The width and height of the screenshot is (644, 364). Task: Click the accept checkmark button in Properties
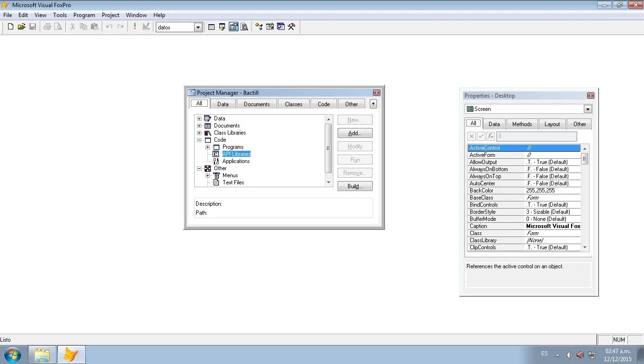click(x=481, y=136)
